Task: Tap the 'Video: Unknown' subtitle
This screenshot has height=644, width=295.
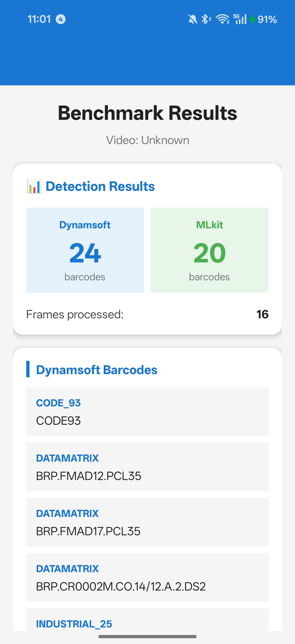Action: pyautogui.click(x=147, y=140)
